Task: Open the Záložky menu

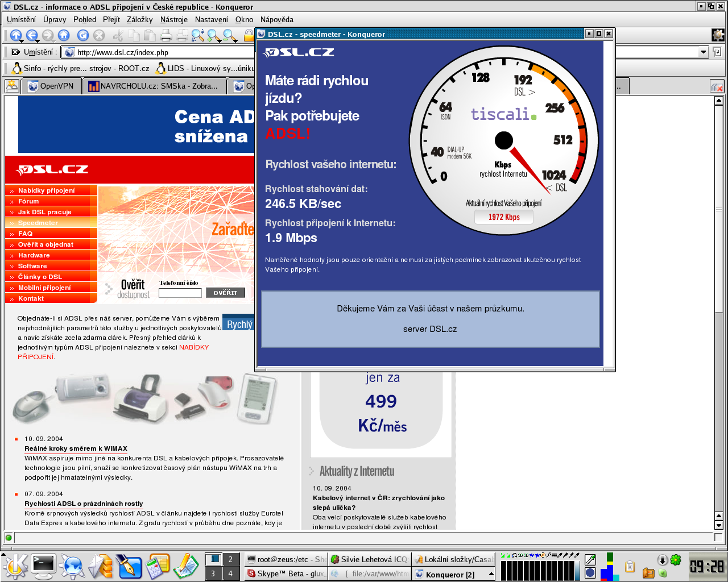Action: tap(140, 19)
